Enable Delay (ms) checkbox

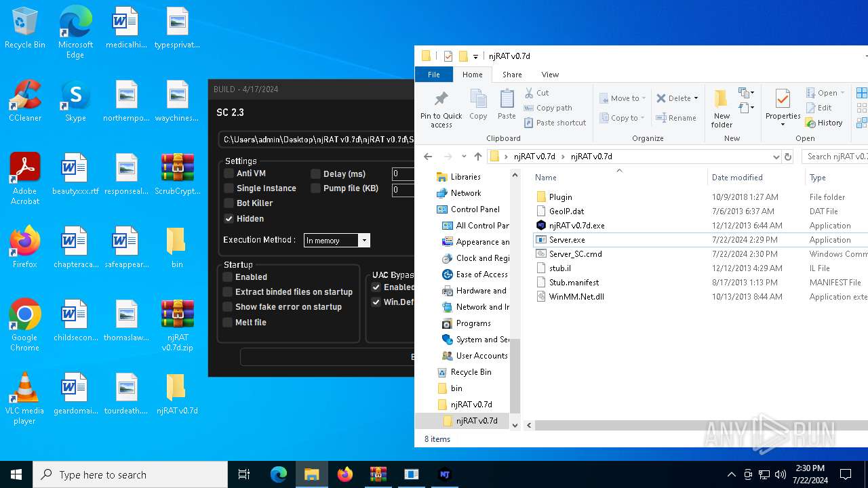315,174
